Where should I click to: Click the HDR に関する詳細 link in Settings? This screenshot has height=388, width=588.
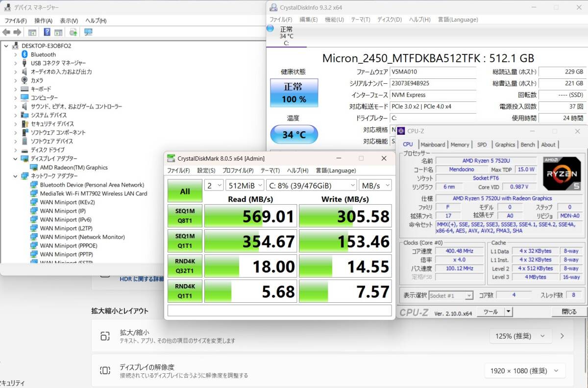click(x=142, y=279)
